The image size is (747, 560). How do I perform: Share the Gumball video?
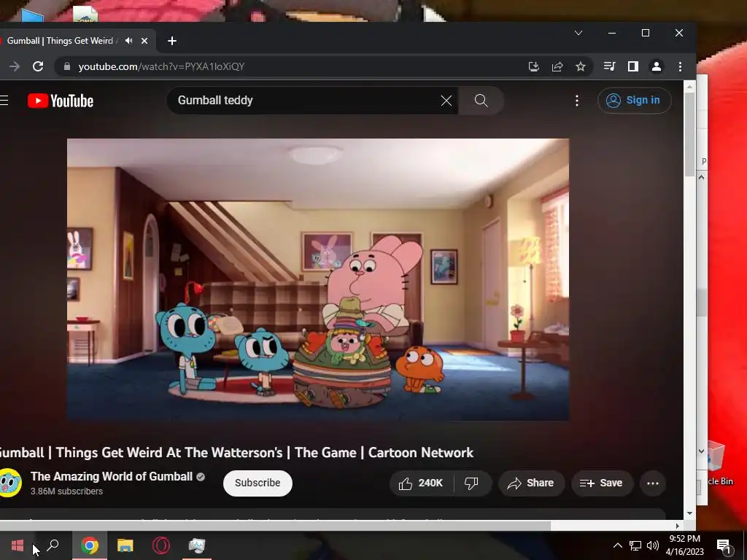pos(531,483)
